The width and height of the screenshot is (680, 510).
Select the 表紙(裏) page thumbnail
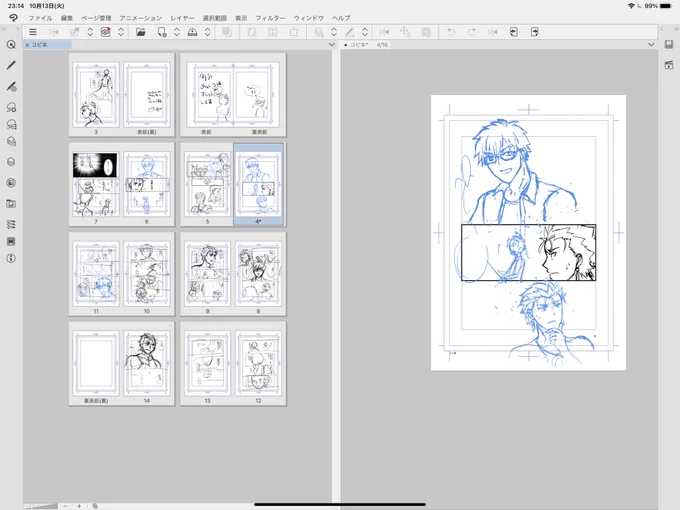[x=147, y=95]
